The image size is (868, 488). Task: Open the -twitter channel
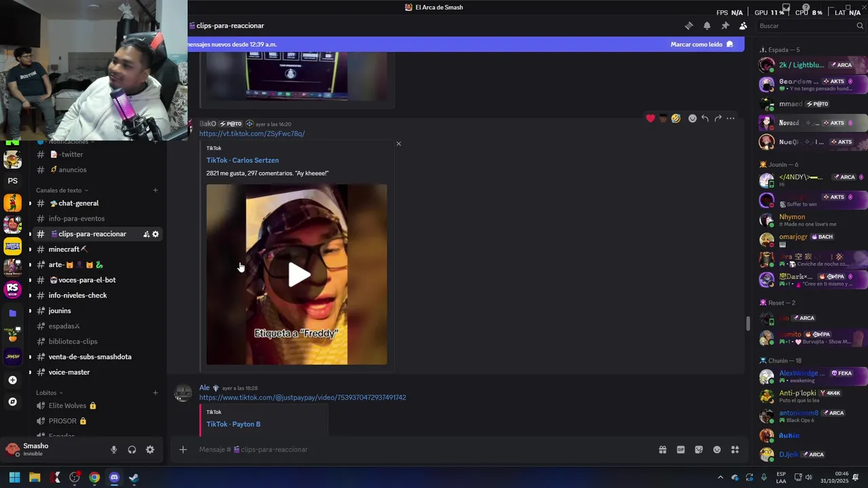pyautogui.click(x=98, y=155)
